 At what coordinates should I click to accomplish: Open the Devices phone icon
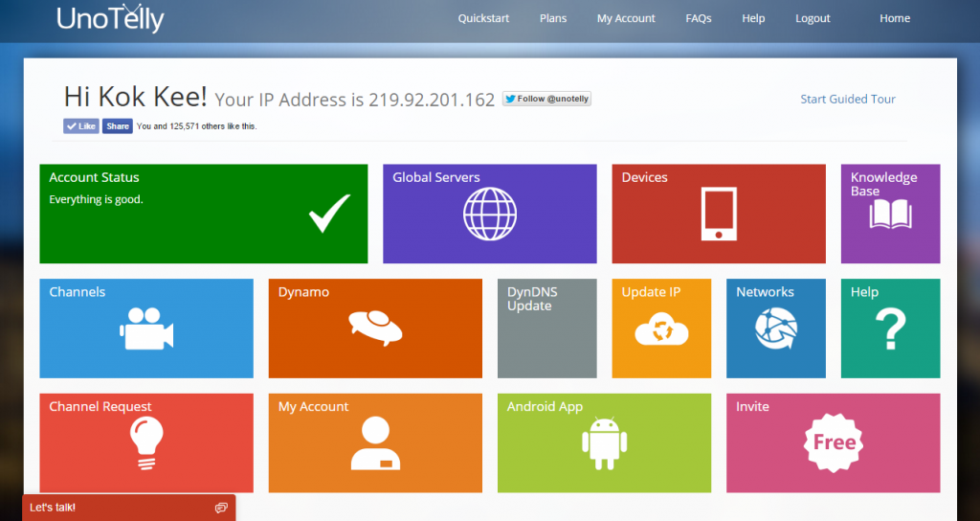click(719, 214)
